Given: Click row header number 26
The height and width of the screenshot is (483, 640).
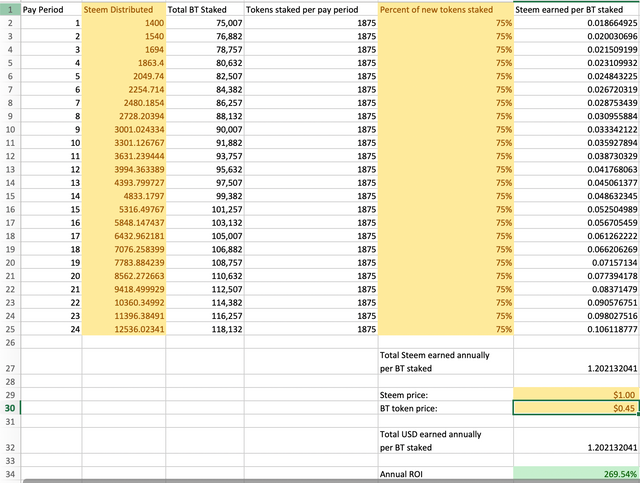Looking at the screenshot, I should 10,343.
